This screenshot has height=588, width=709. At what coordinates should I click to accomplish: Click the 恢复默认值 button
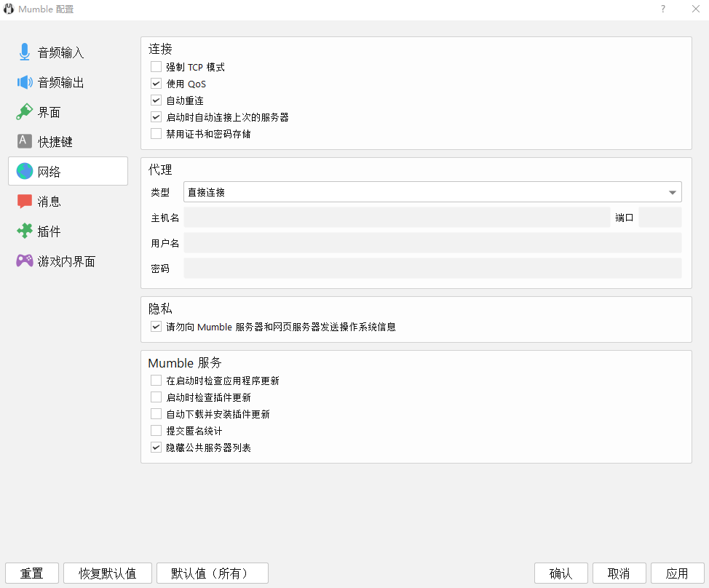tap(107, 573)
